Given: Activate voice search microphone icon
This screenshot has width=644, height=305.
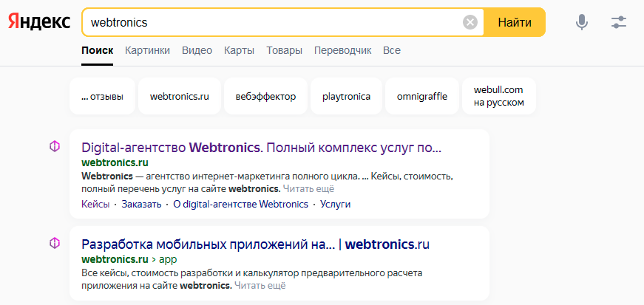Looking at the screenshot, I should coord(582,22).
